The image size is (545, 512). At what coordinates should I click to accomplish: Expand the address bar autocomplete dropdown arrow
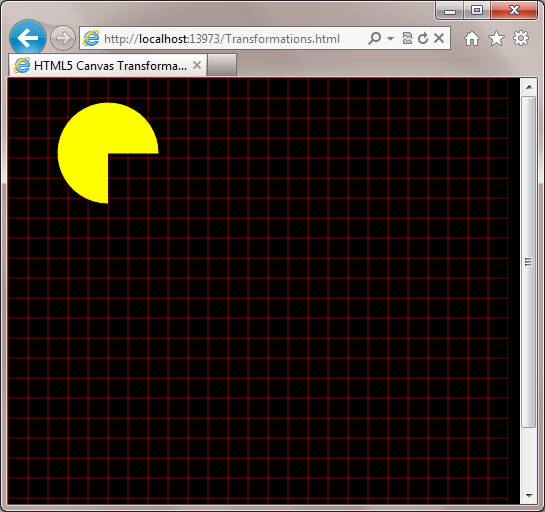tap(390, 38)
